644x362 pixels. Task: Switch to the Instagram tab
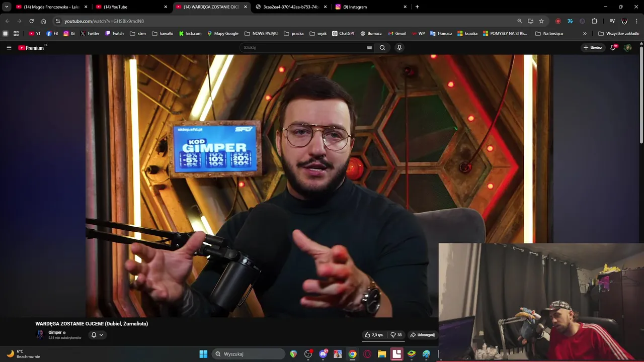click(x=371, y=7)
